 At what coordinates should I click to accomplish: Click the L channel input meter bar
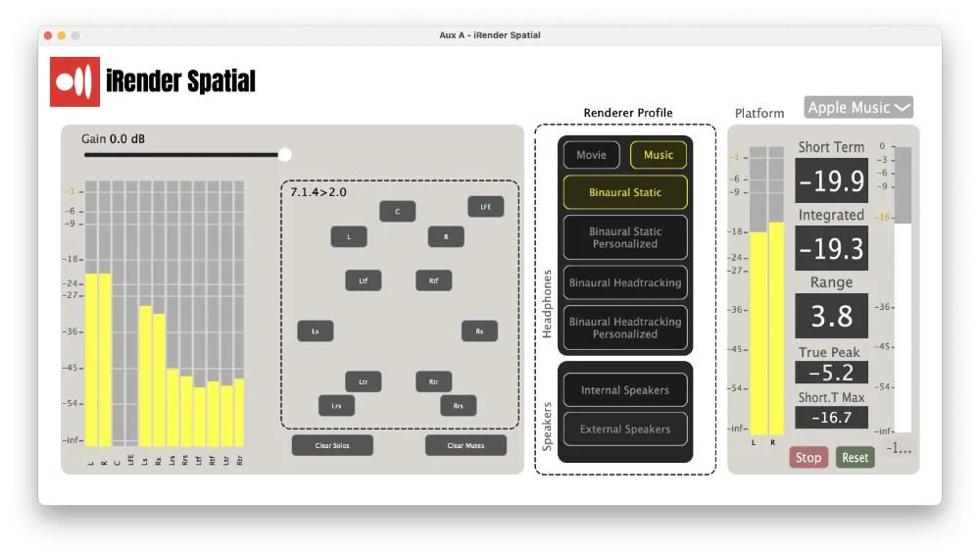click(x=91, y=314)
